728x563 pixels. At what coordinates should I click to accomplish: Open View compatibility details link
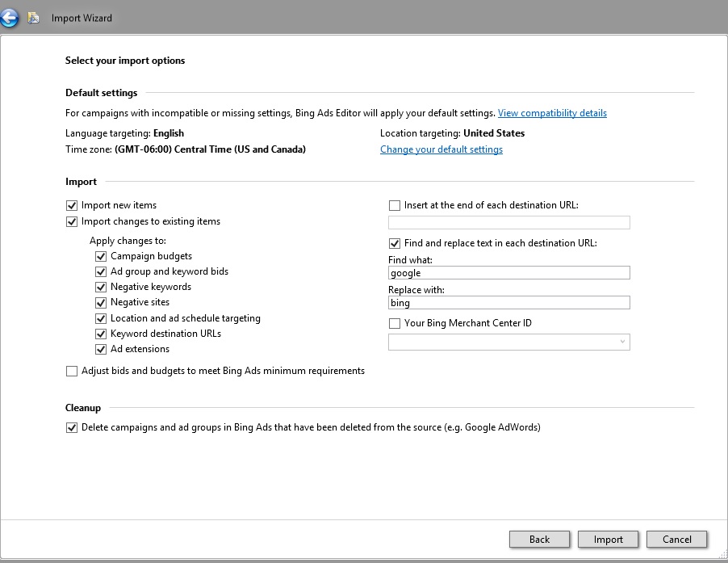[552, 113]
